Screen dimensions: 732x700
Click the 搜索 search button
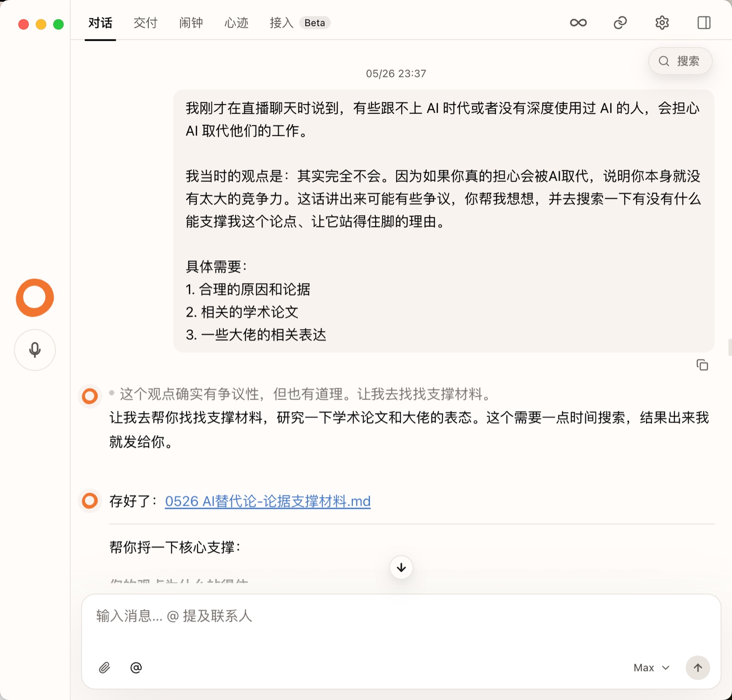(x=680, y=61)
